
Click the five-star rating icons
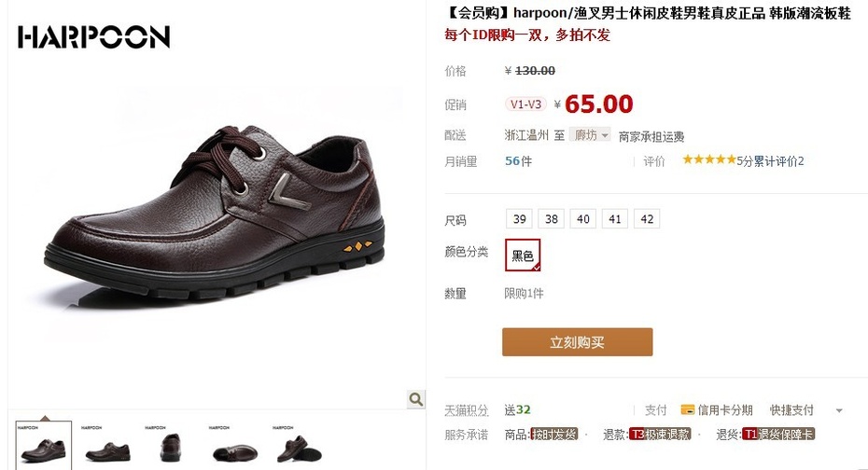[x=709, y=159]
